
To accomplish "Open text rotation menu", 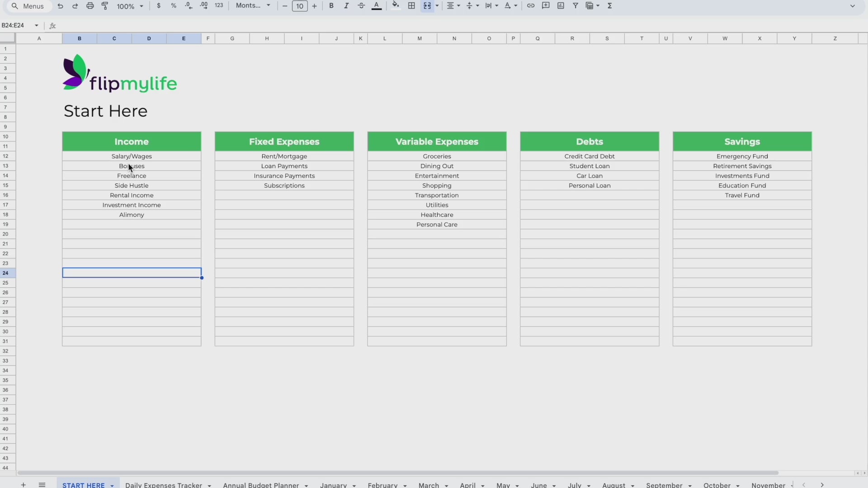I will tap(510, 6).
